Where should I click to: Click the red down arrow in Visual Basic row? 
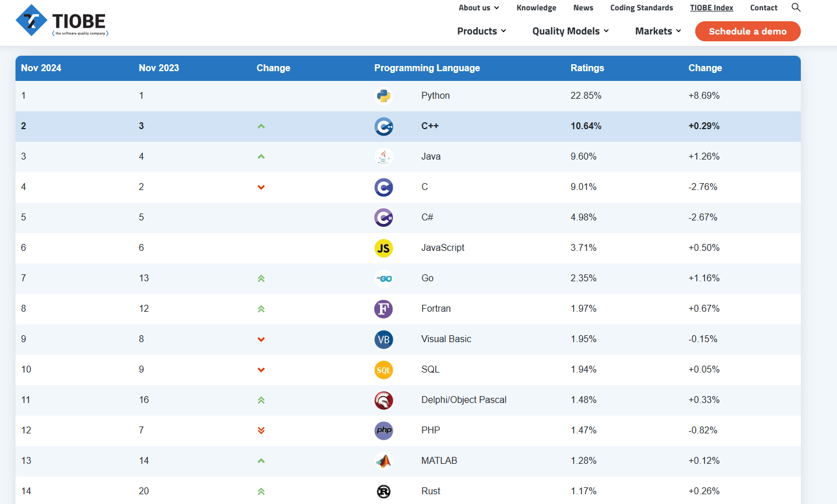tap(261, 339)
